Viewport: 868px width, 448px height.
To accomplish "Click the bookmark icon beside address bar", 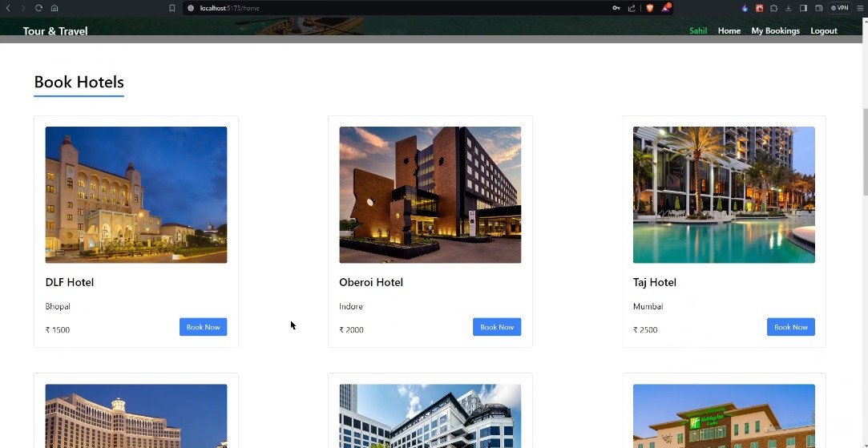I will [172, 8].
